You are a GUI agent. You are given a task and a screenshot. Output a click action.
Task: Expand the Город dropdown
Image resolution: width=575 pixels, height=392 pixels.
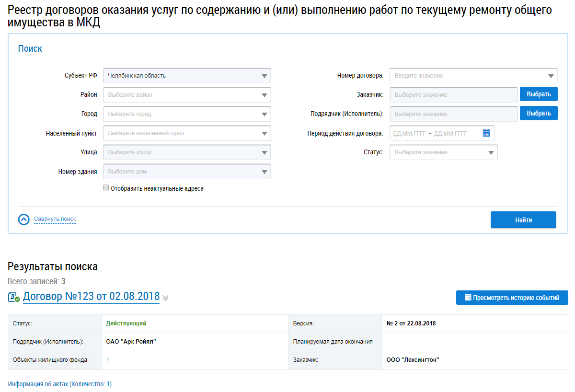tap(187, 114)
